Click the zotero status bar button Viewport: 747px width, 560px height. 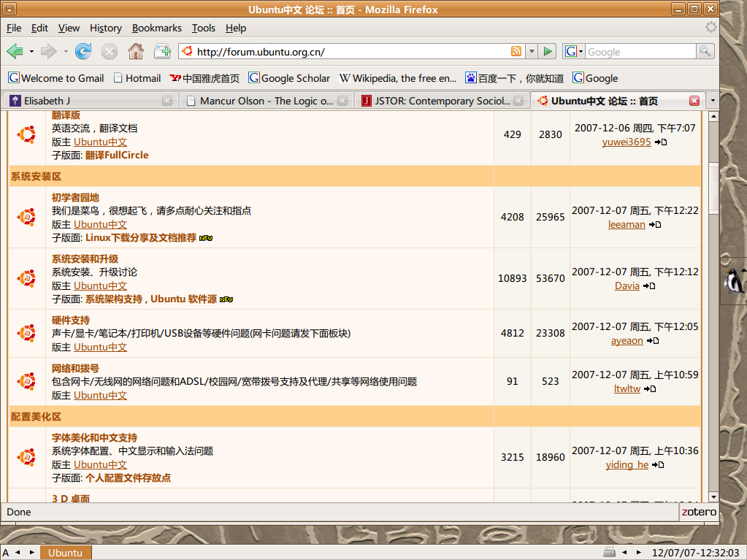(x=698, y=512)
